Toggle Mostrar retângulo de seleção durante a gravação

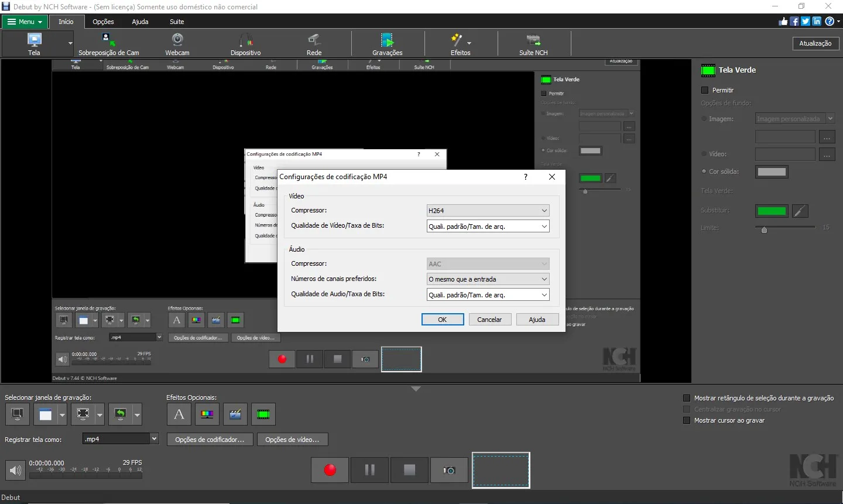coord(687,398)
